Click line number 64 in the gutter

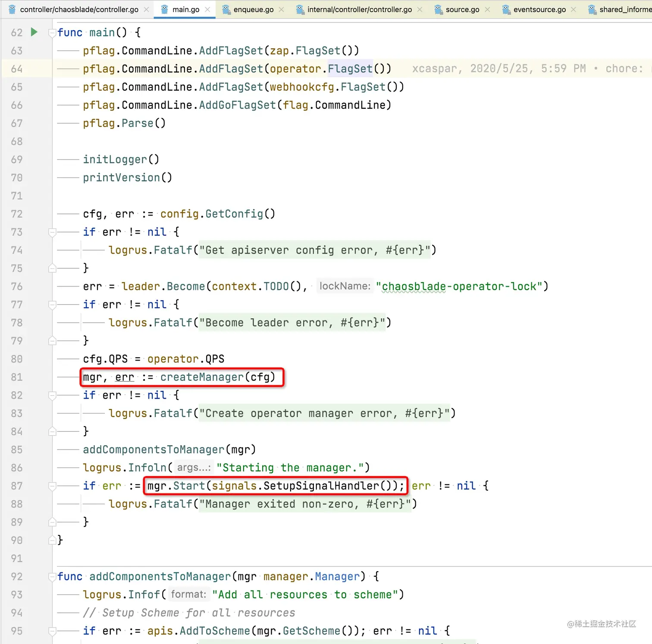tap(17, 69)
